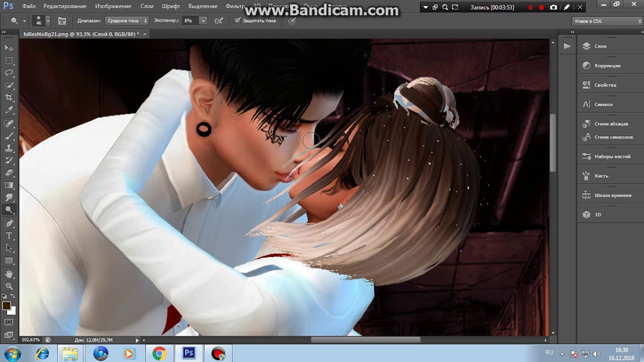644x362 pixels.
Task: Pause the Bandicam recording
Action: [530, 7]
